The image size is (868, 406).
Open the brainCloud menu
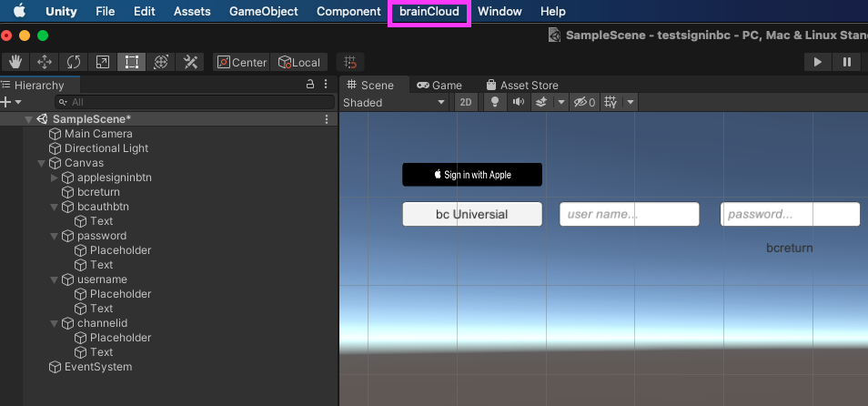(429, 12)
